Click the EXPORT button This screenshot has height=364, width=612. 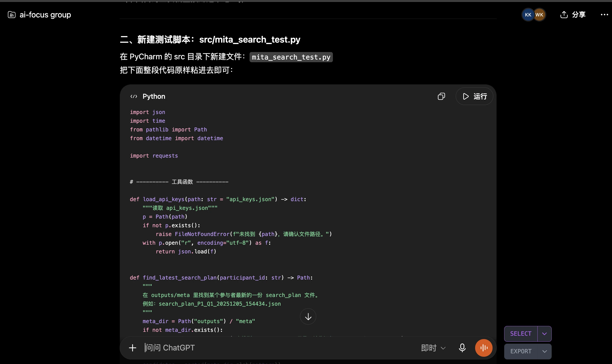521,351
